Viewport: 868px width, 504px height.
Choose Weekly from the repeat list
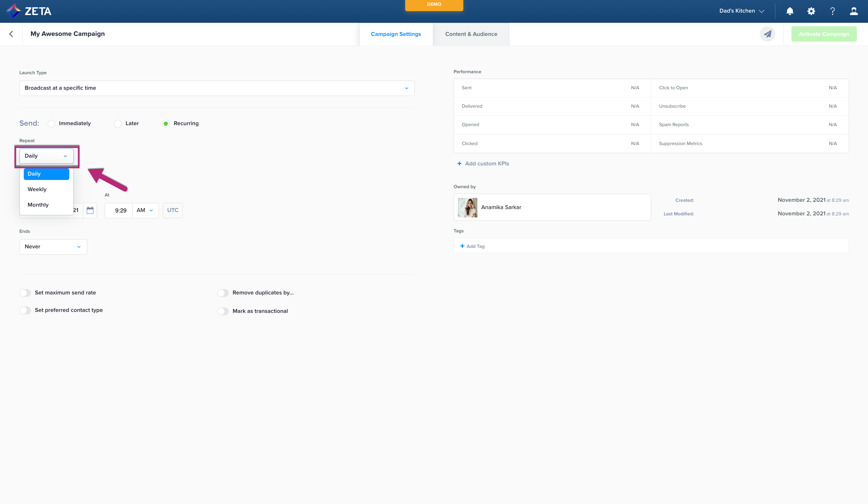click(x=47, y=189)
